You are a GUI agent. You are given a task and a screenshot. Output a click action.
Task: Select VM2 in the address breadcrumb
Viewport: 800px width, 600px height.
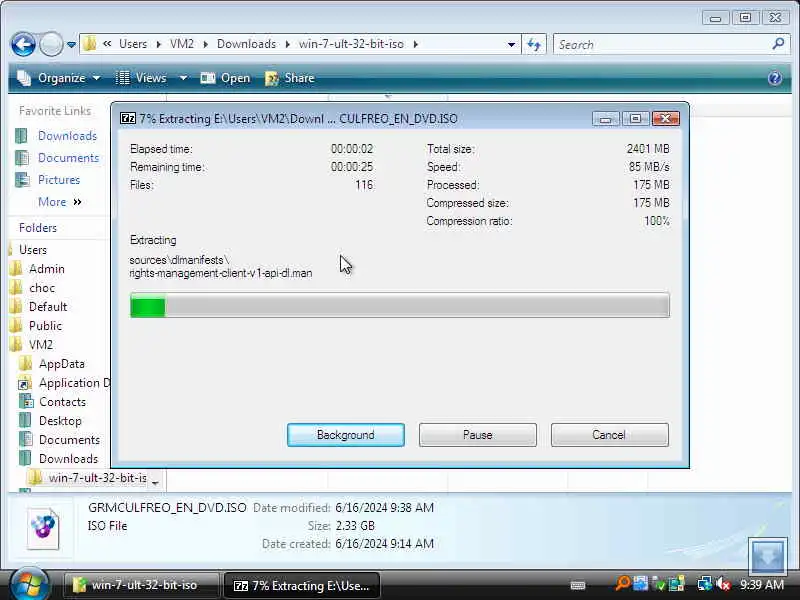pyautogui.click(x=182, y=44)
